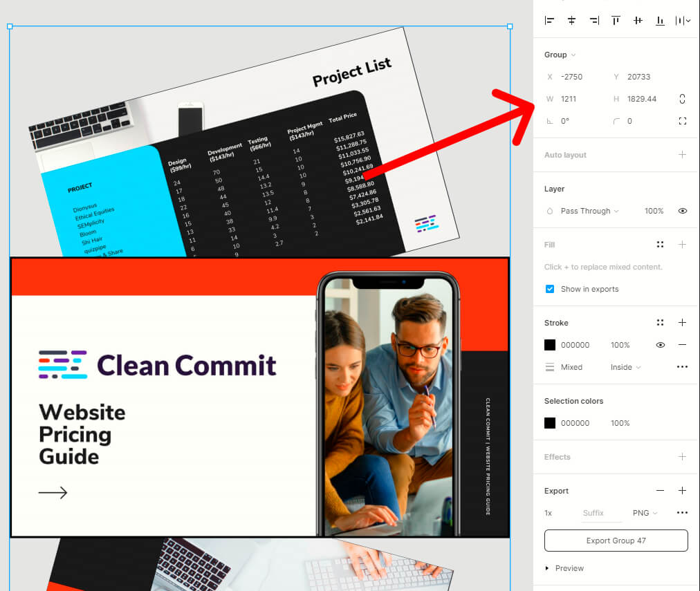This screenshot has height=591, width=700.
Task: Edit the width value 1211
Action: (x=569, y=99)
